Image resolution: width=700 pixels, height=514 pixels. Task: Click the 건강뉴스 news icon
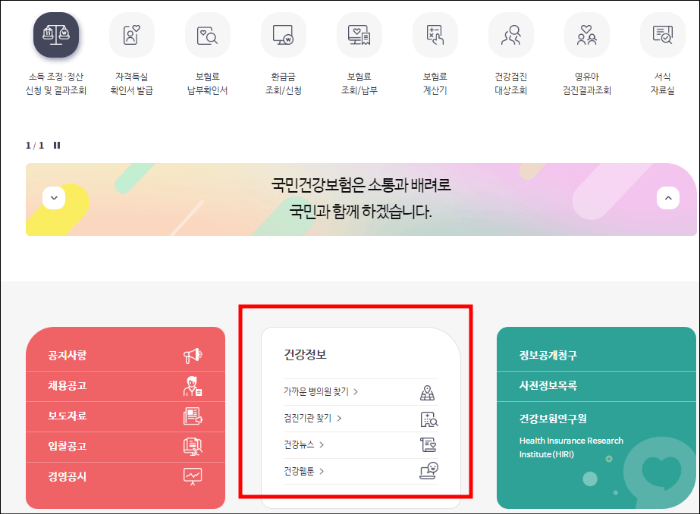[x=428, y=445]
